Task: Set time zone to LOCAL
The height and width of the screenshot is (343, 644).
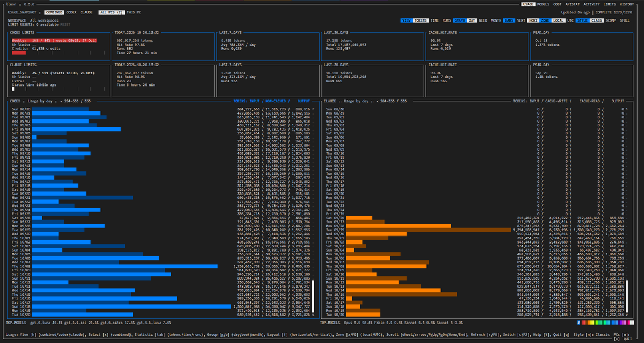Action: (x=558, y=20)
